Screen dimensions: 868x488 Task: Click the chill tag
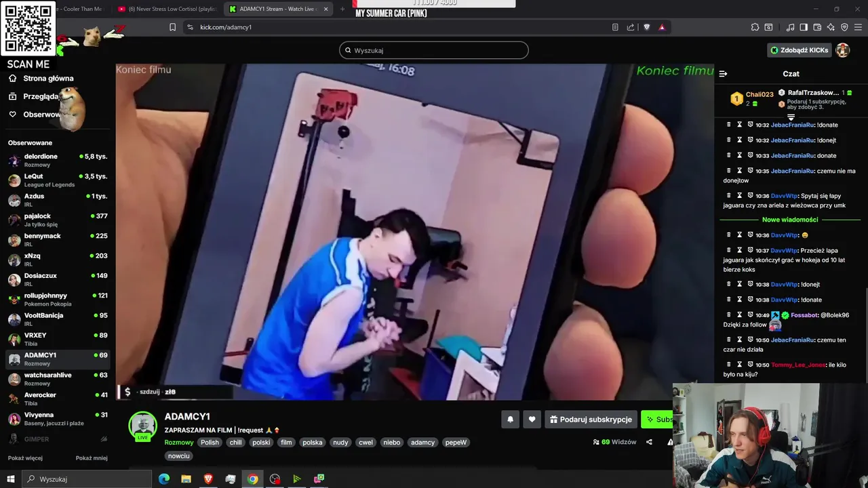coord(235,443)
